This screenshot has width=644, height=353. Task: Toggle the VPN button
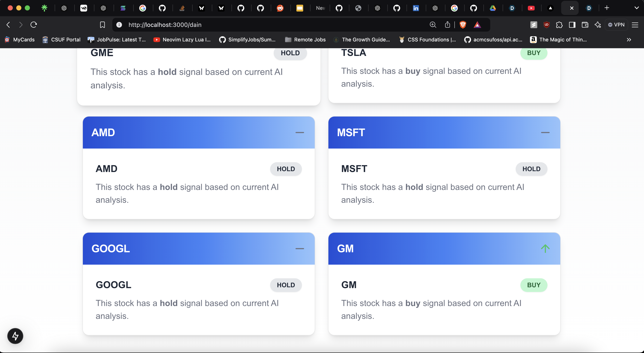[616, 25]
